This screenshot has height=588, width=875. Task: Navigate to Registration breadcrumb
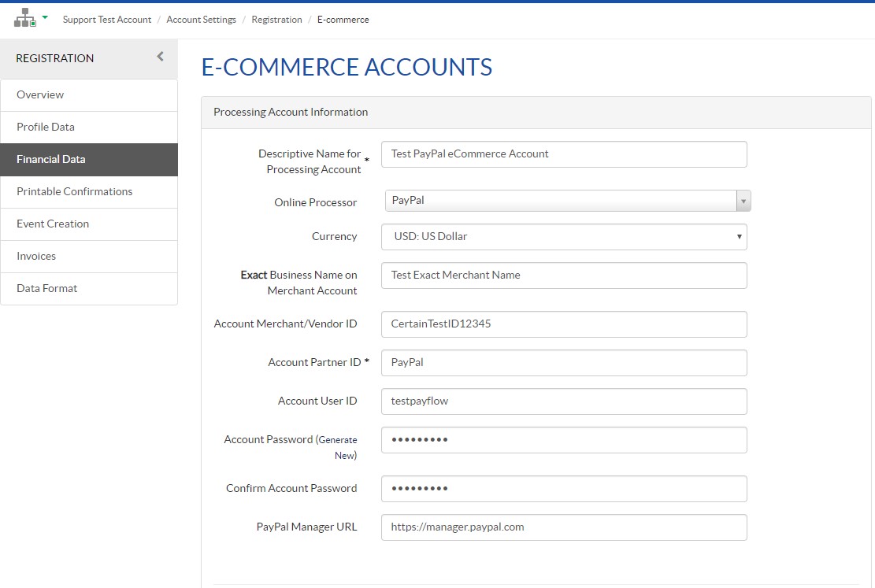pyautogui.click(x=276, y=20)
